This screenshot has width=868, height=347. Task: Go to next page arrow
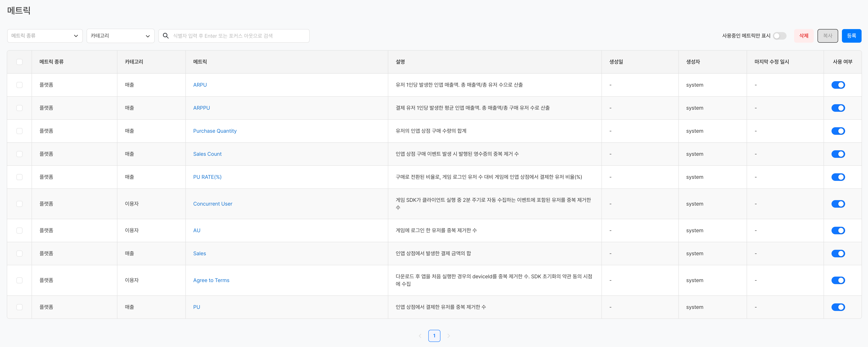(449, 335)
